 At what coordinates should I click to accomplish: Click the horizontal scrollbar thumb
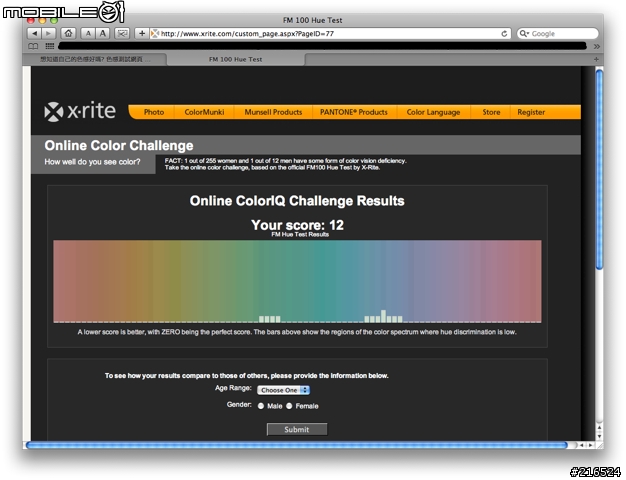point(296,445)
